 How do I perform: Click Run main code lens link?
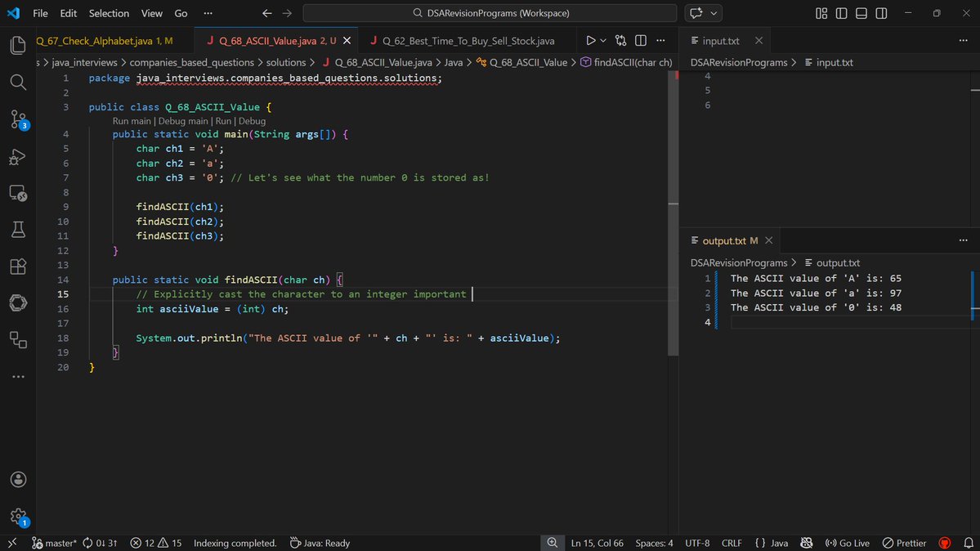point(132,121)
